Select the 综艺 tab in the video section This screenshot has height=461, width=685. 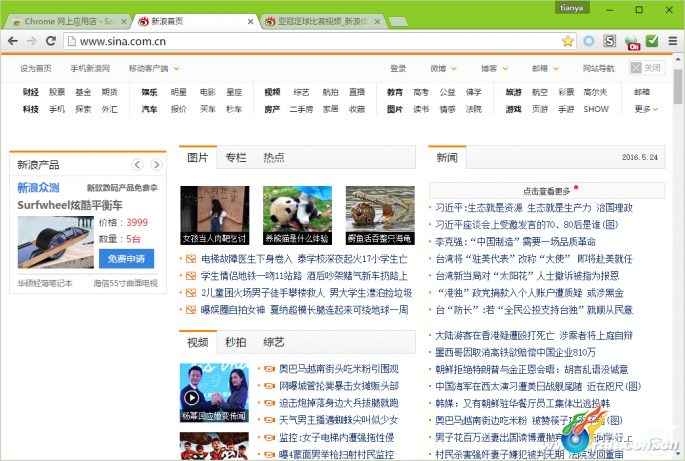click(x=274, y=343)
